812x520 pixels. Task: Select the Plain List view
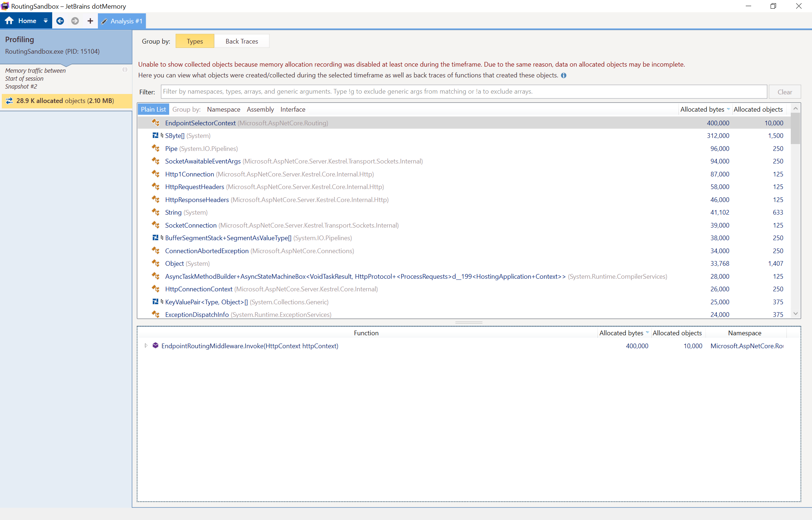(153, 109)
